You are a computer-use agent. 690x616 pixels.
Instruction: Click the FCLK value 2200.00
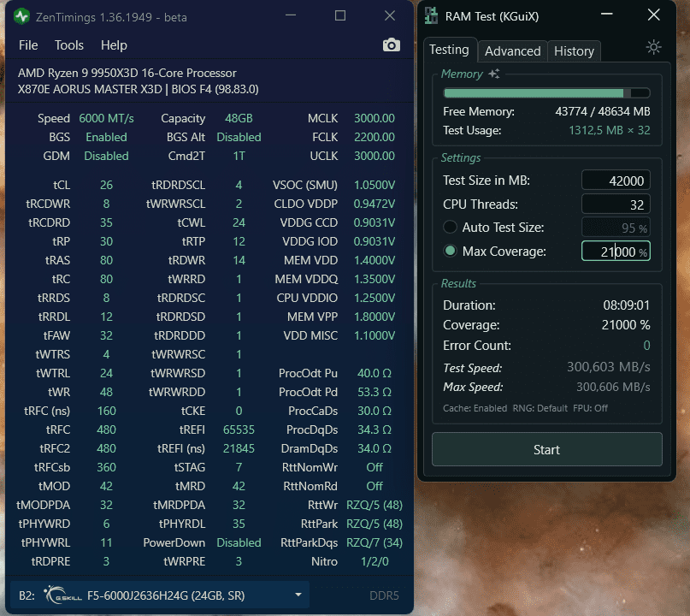click(374, 137)
